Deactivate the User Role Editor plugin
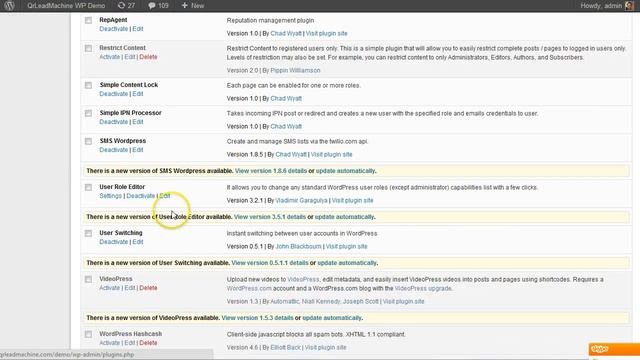 (x=140, y=196)
